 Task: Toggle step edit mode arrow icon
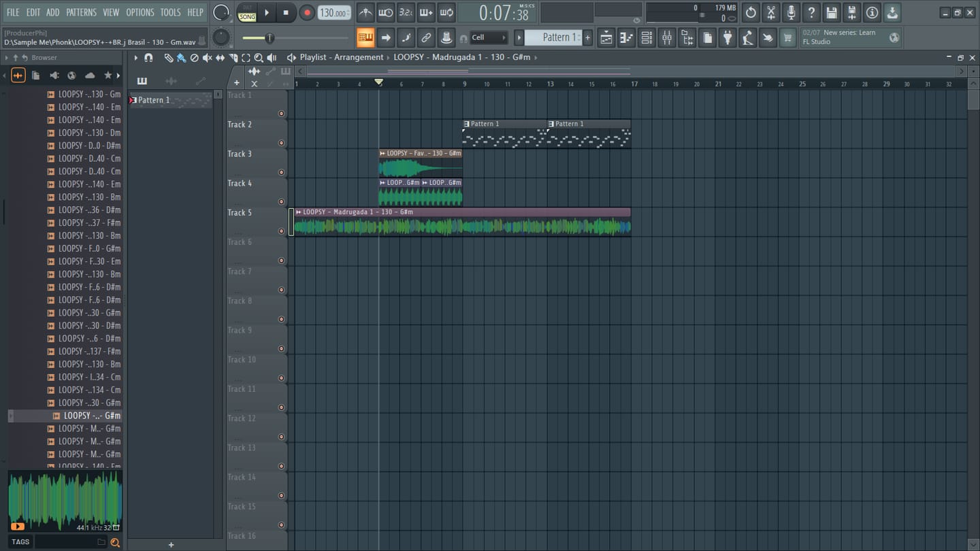coord(386,37)
